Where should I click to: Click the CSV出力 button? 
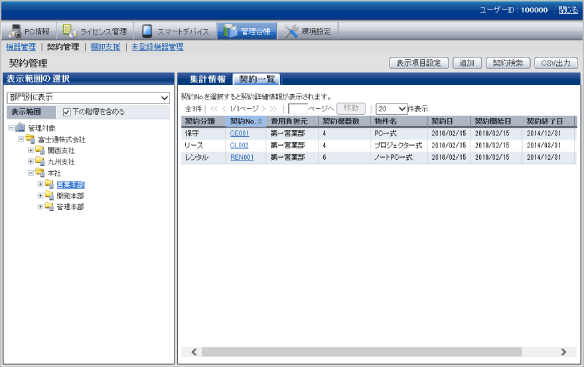click(x=556, y=63)
